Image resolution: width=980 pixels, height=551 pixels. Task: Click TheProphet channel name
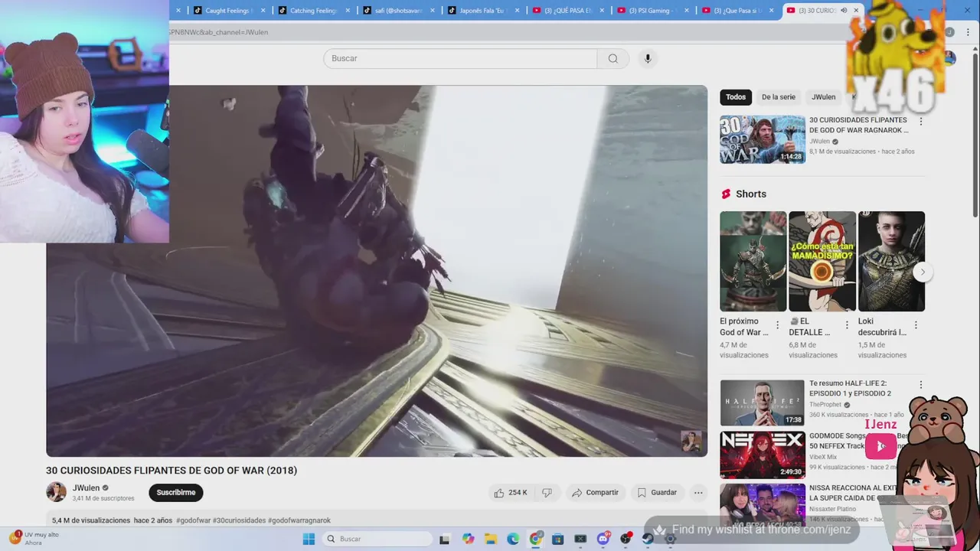[x=825, y=405]
